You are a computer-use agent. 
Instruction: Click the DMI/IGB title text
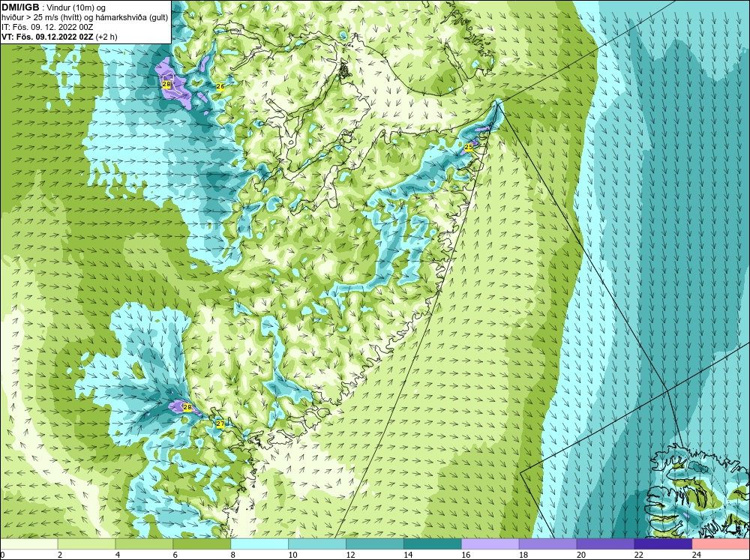[20, 7]
